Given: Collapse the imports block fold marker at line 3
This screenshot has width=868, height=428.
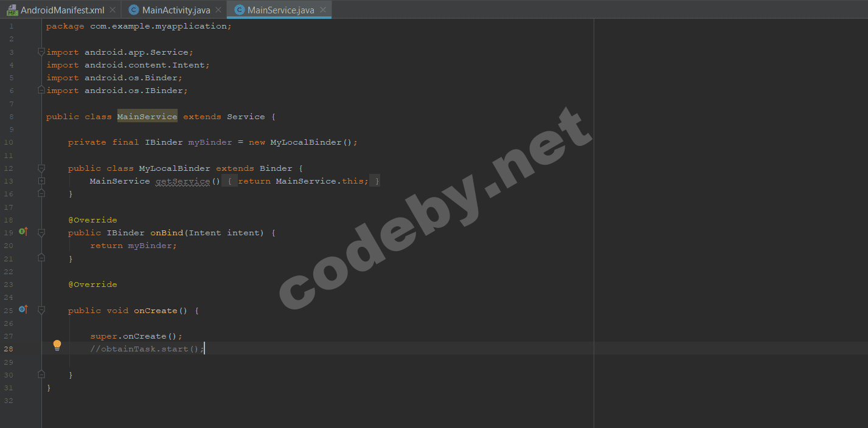Looking at the screenshot, I should pyautogui.click(x=41, y=52).
